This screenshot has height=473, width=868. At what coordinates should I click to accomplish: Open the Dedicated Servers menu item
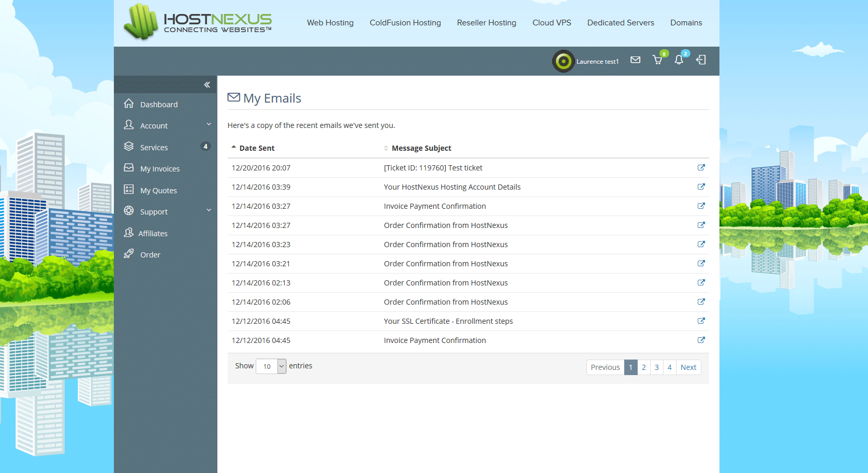tap(620, 23)
